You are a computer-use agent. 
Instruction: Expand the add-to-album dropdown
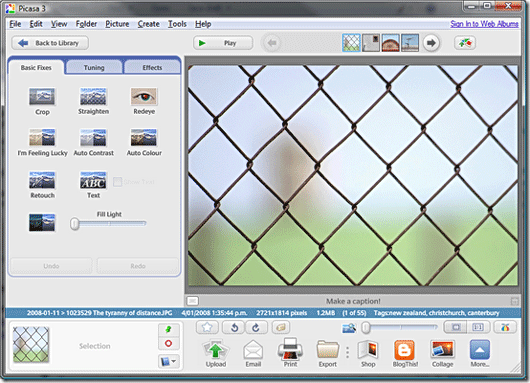pyautogui.click(x=168, y=361)
